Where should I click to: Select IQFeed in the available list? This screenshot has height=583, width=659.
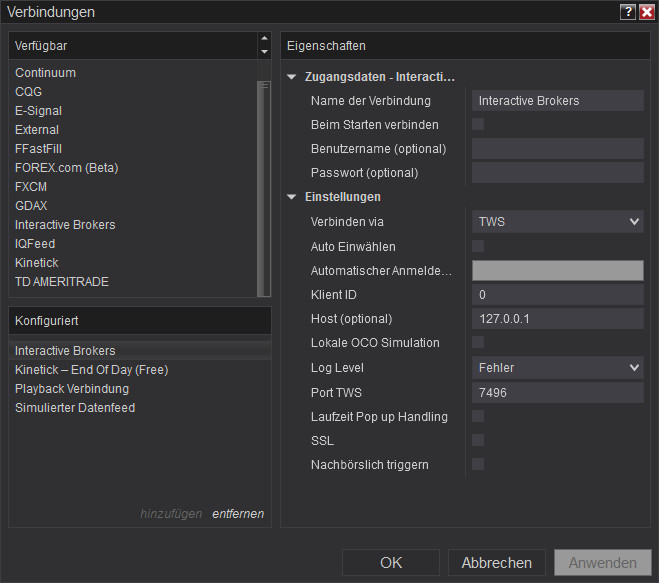pyautogui.click(x=35, y=243)
